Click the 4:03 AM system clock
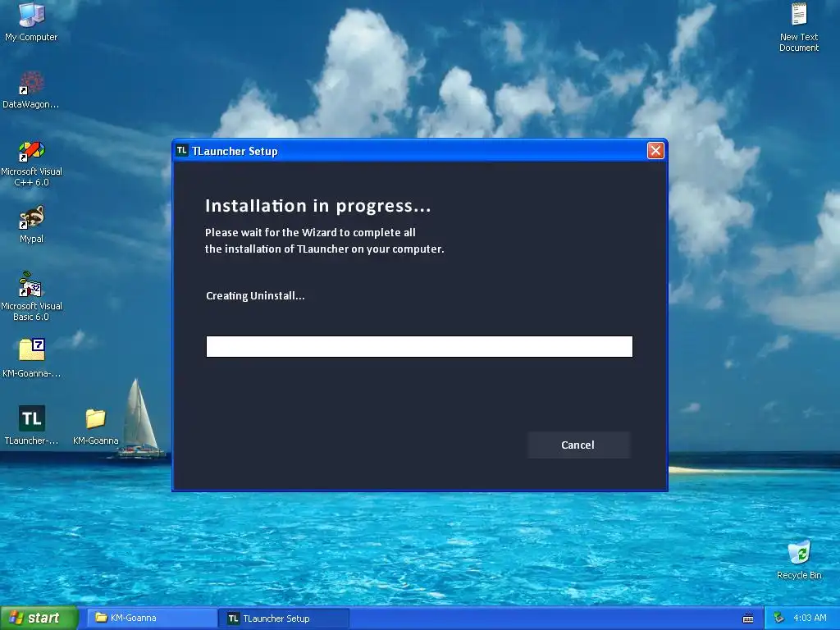840x630 pixels. [x=810, y=618]
